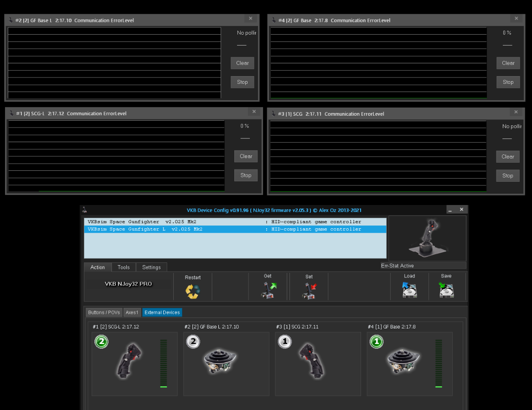Select the #1 SCG-L grip device icon
532x410 pixels.
click(x=129, y=360)
